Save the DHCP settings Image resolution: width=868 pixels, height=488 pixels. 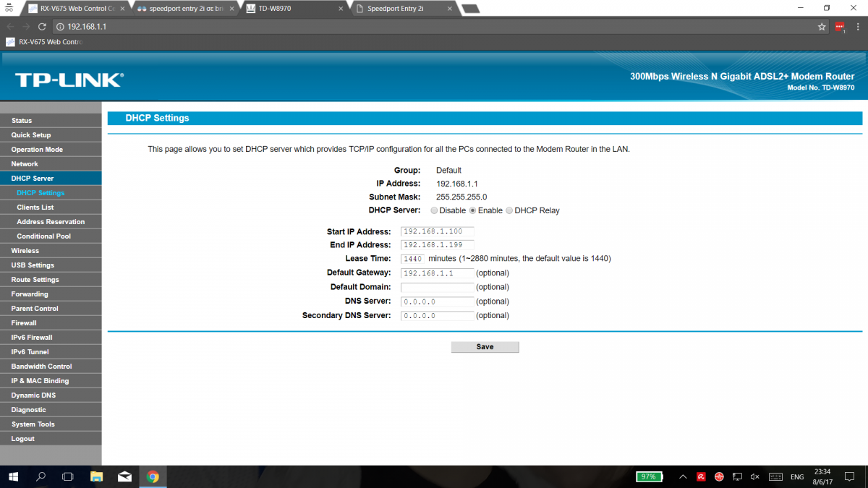coord(485,347)
